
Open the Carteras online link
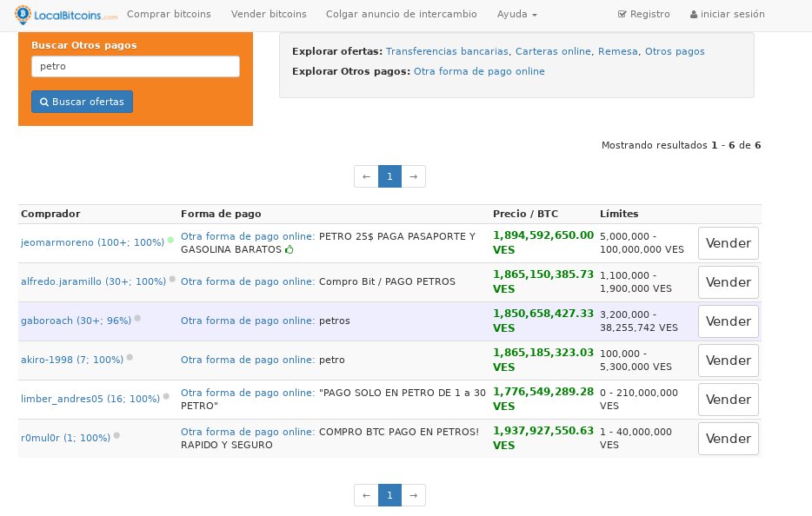553,51
